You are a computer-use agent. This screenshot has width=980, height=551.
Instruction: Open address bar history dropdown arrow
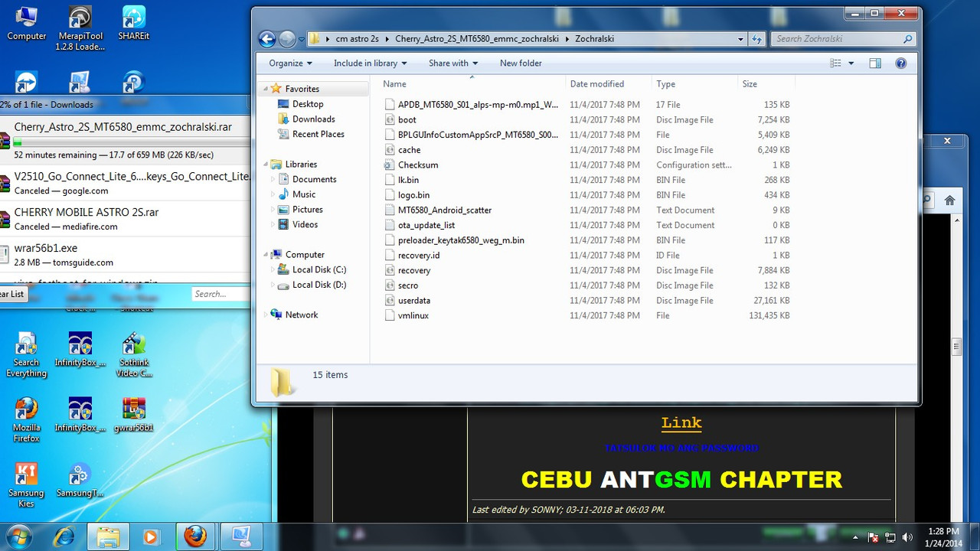coord(740,39)
